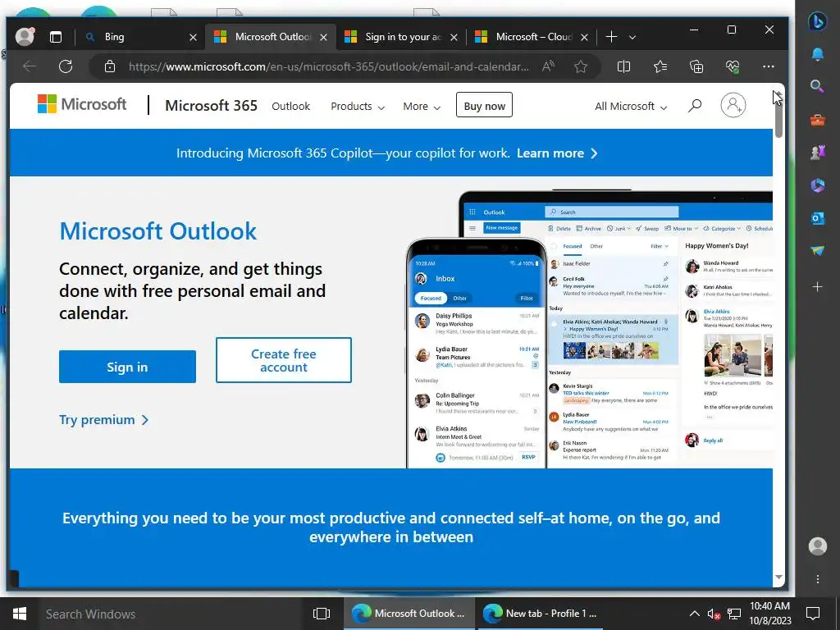
Task: Open Outlook icon in Edge sidebar
Action: point(818,218)
